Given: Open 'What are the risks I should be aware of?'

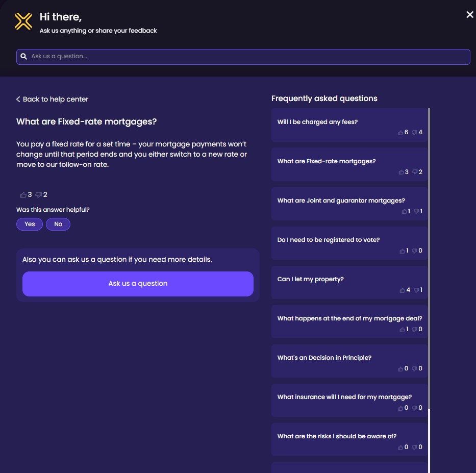Looking at the screenshot, I should 337,436.
